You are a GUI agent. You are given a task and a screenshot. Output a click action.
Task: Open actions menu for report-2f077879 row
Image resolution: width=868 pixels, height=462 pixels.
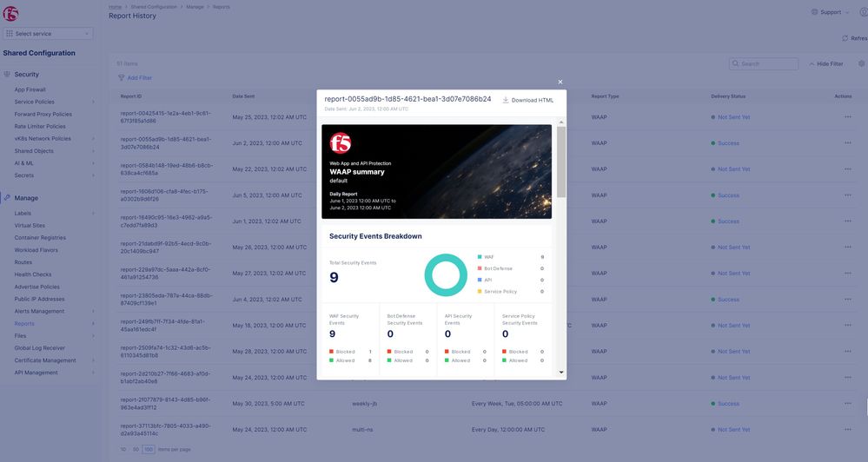[x=847, y=403]
